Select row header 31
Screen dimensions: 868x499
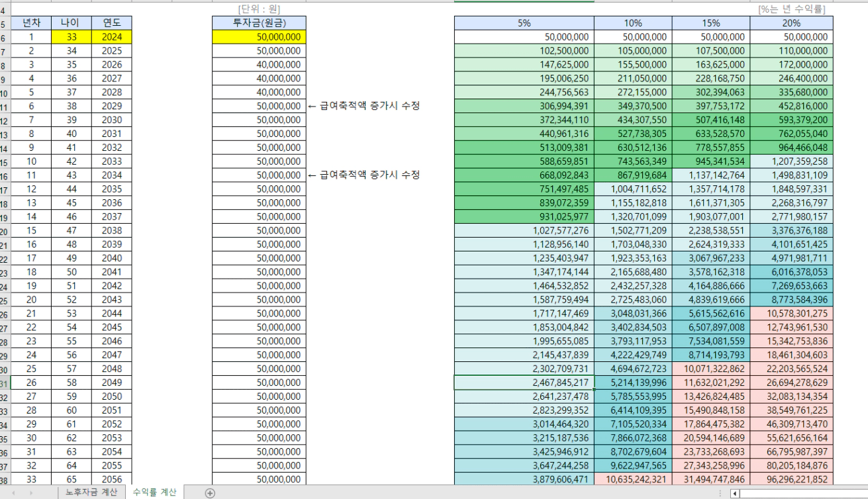click(4, 383)
